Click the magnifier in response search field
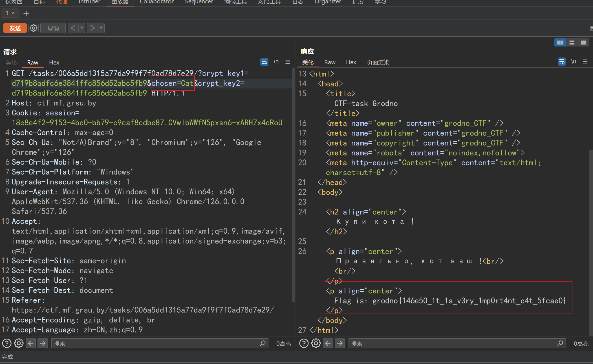 pos(560,343)
